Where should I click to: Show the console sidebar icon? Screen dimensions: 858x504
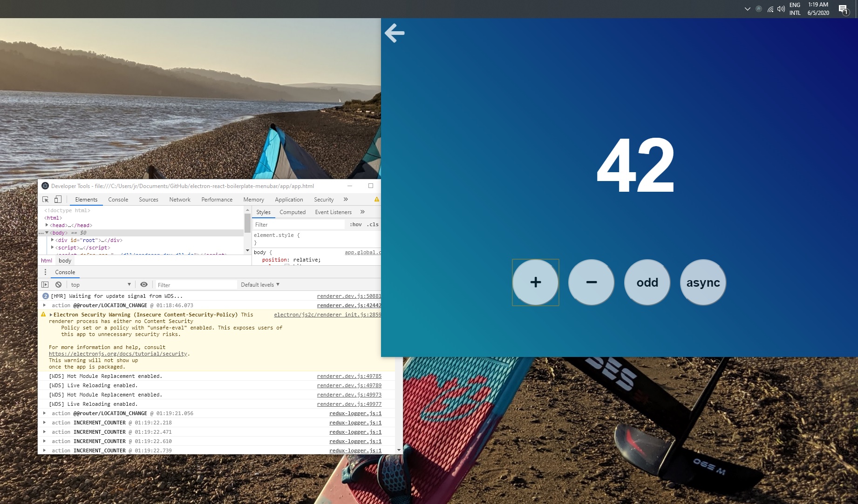click(45, 284)
